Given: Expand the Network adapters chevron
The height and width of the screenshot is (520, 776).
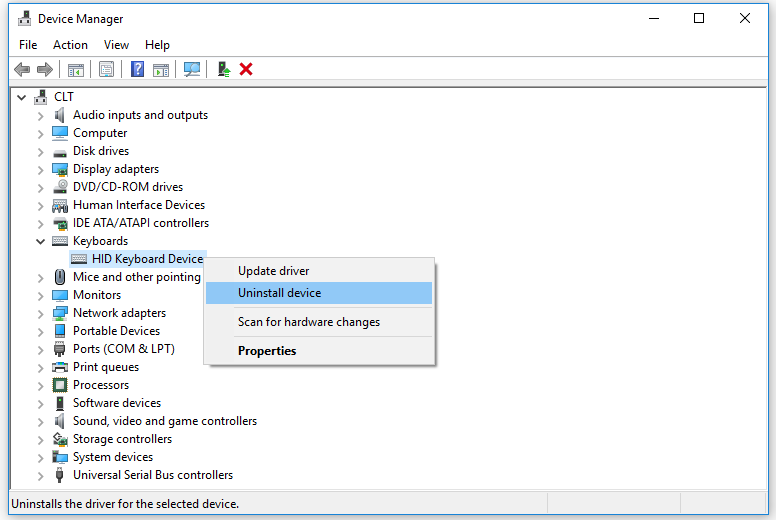Looking at the screenshot, I should point(41,314).
